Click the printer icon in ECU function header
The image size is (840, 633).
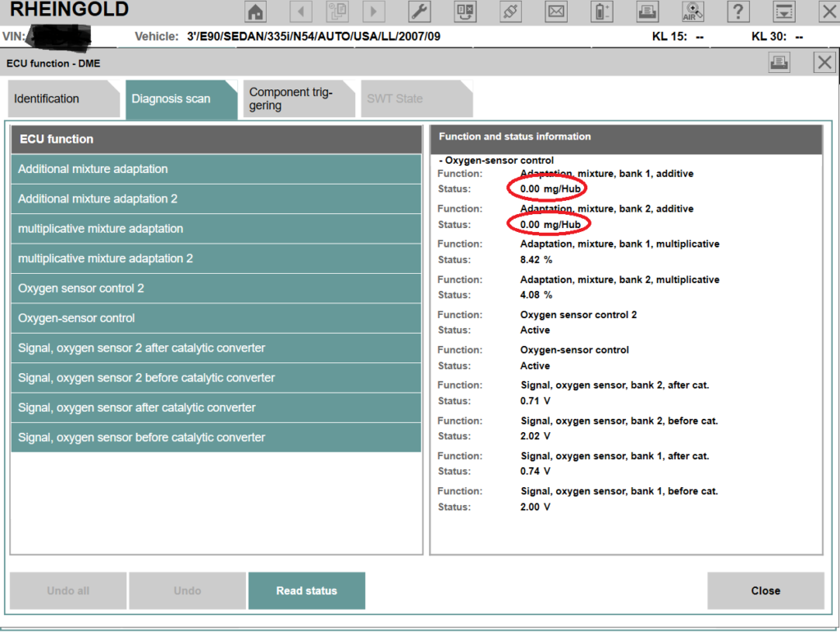point(778,62)
